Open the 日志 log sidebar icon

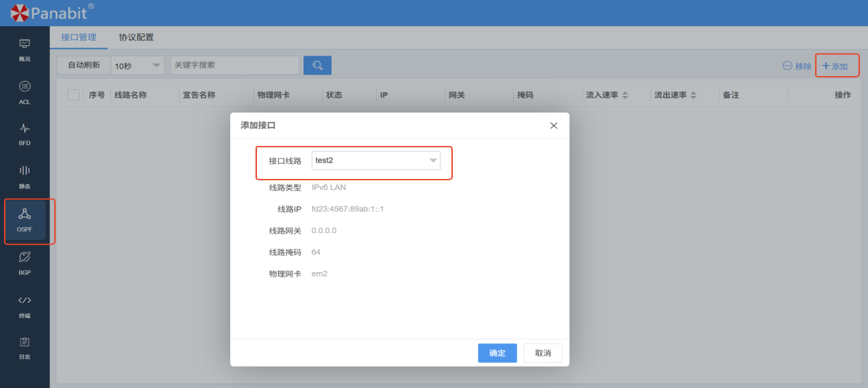click(25, 347)
